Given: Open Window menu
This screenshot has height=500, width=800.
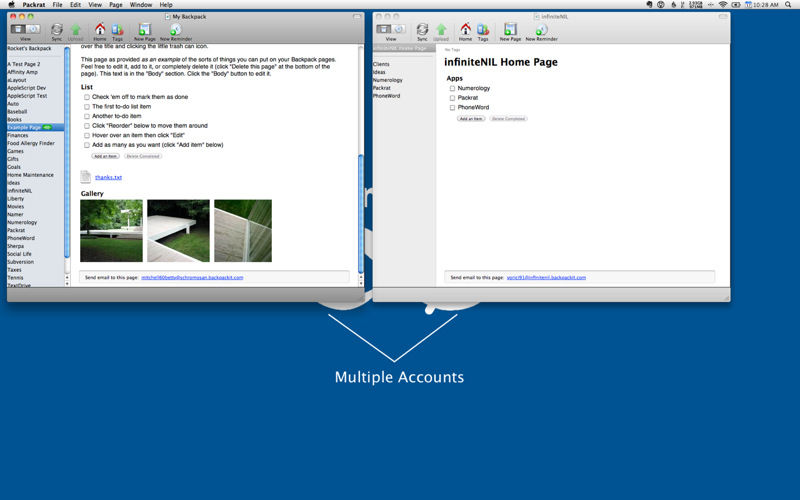Looking at the screenshot, I should tap(141, 5).
